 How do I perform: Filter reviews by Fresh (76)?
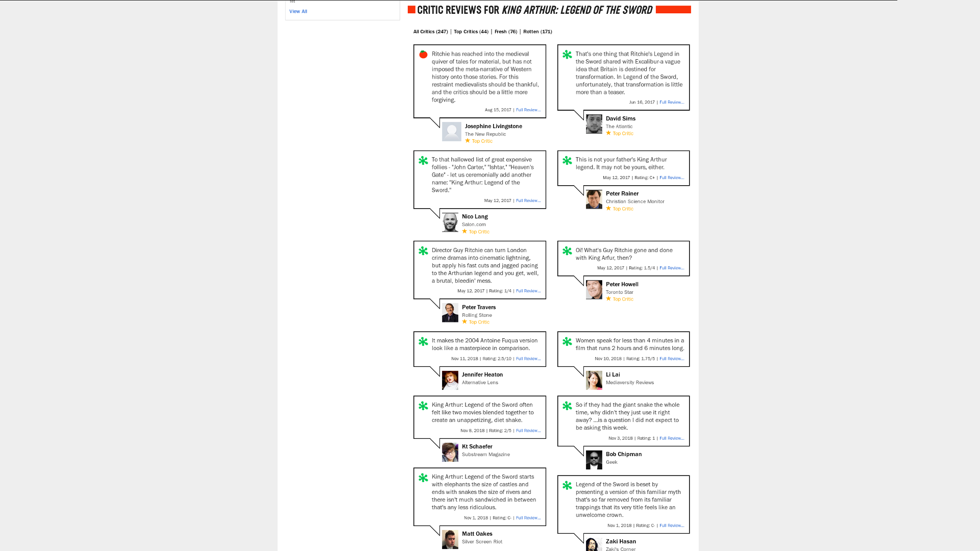click(x=506, y=32)
